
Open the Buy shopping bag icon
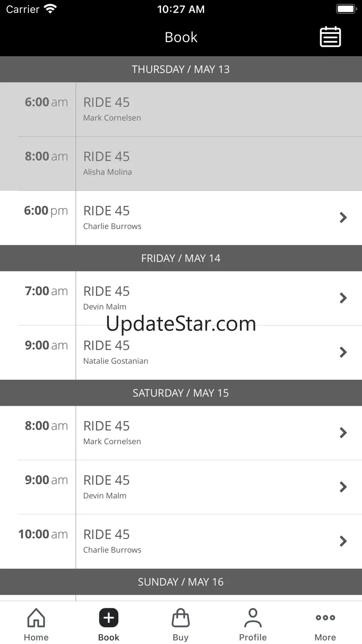pos(181,618)
